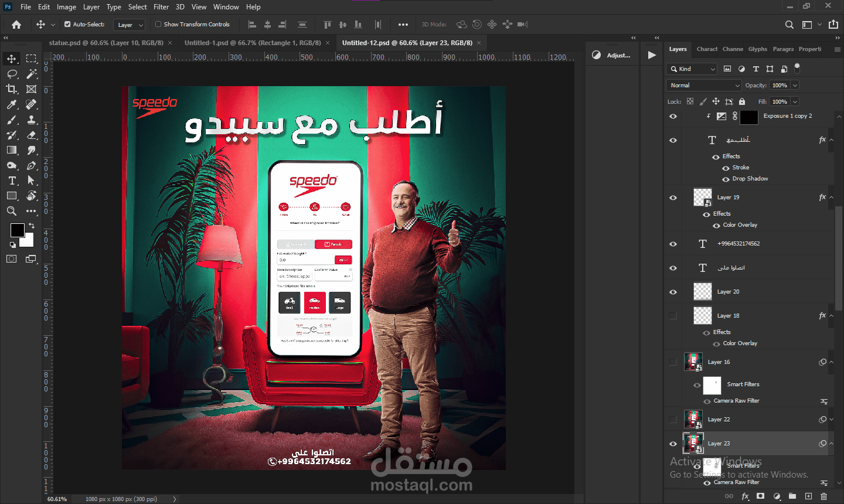Open the Kind filter dropdown
The image size is (844, 504).
(x=693, y=69)
